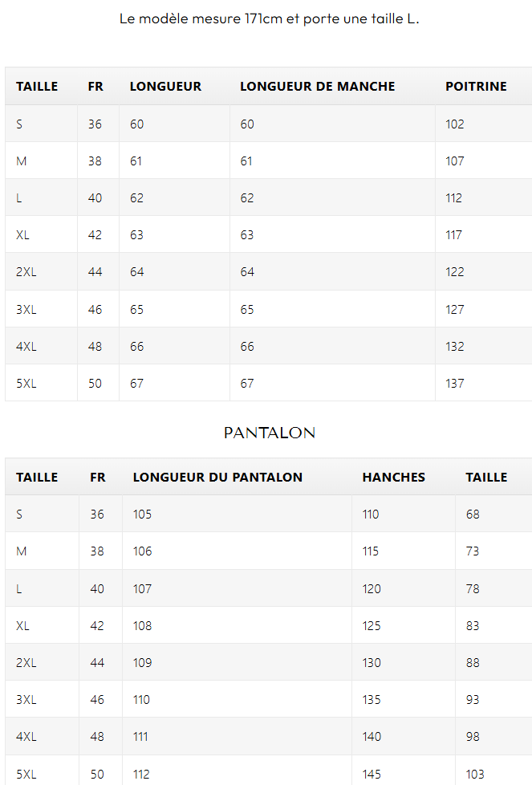
Task: Click the LONGUEUR DE MANCHE column header
Action: click(x=317, y=87)
